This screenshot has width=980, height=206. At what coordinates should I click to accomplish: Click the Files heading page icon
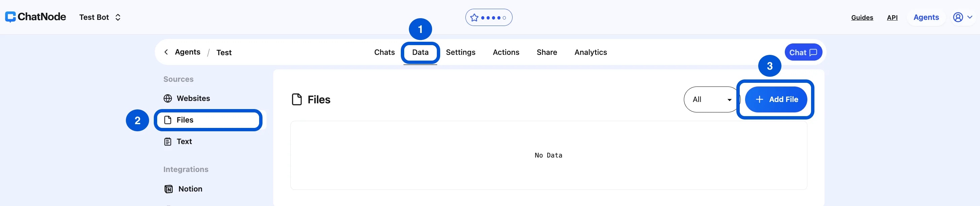point(297,99)
